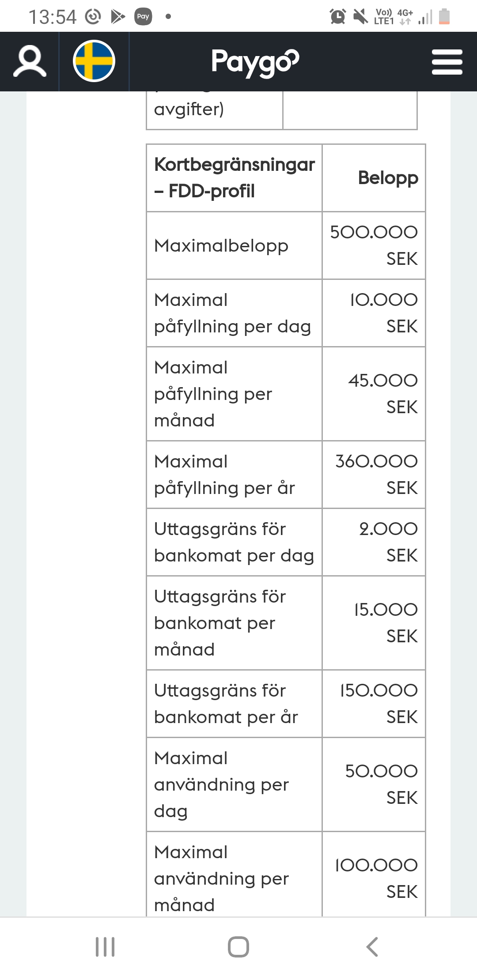Tap the Play Store notification icon
Viewport: 477px width, 980px height.
(x=118, y=17)
